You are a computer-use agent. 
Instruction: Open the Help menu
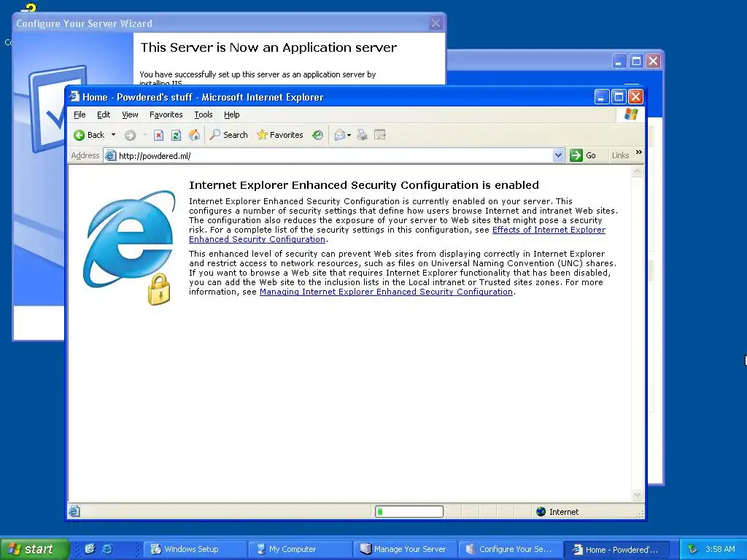[231, 114]
